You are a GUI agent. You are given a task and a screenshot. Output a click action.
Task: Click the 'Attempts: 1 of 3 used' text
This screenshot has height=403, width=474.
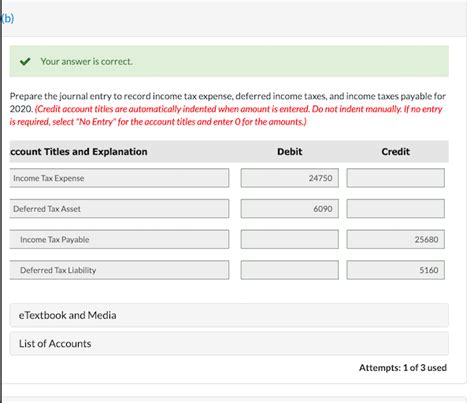point(403,368)
